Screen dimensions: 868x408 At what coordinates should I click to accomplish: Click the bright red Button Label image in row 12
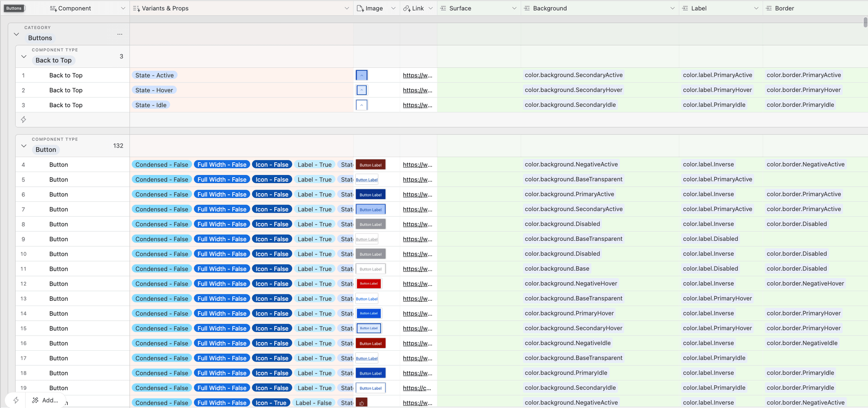tap(369, 283)
